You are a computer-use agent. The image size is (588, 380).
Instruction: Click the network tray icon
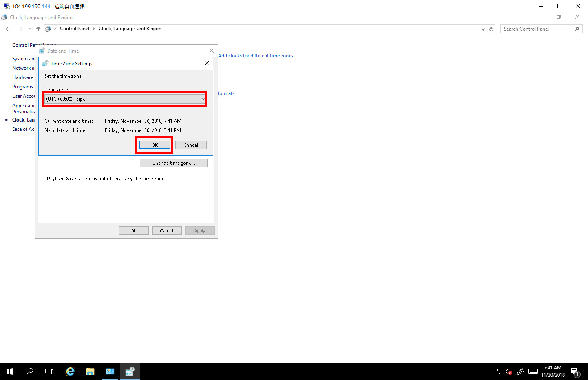499,371
